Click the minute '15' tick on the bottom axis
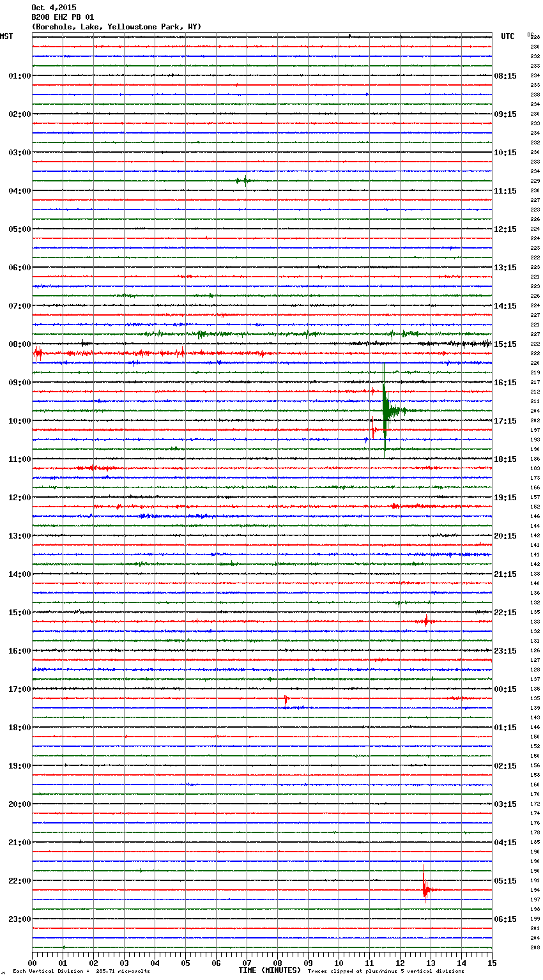 (492, 963)
